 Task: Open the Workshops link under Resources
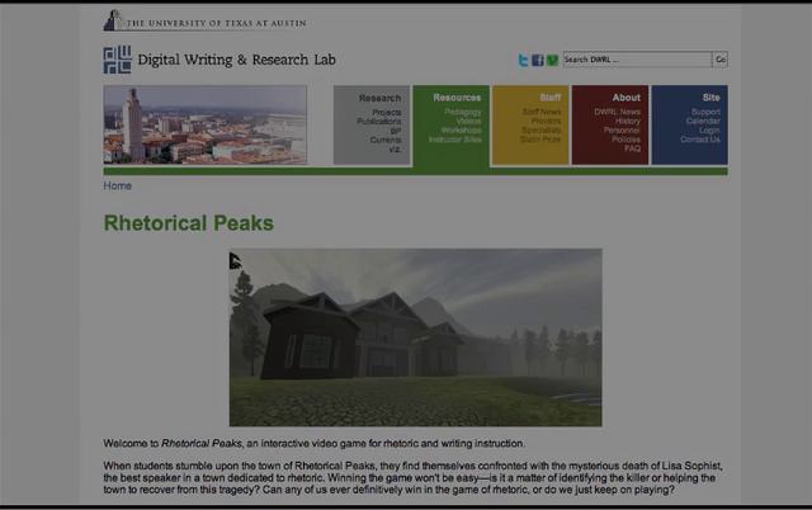pos(461,131)
